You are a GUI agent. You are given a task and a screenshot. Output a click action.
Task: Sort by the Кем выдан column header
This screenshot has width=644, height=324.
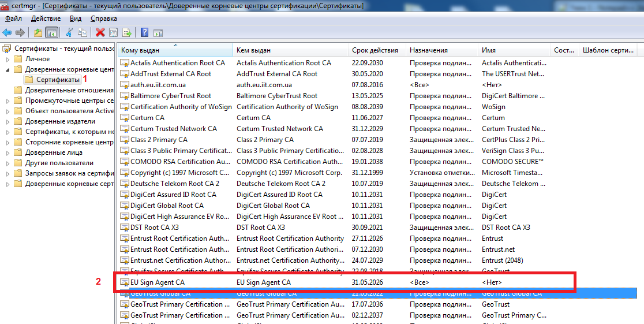[x=291, y=50]
